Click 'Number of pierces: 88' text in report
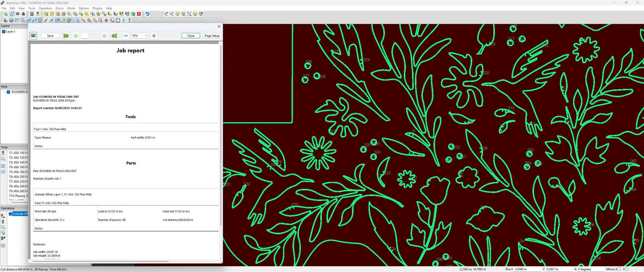 (112, 220)
